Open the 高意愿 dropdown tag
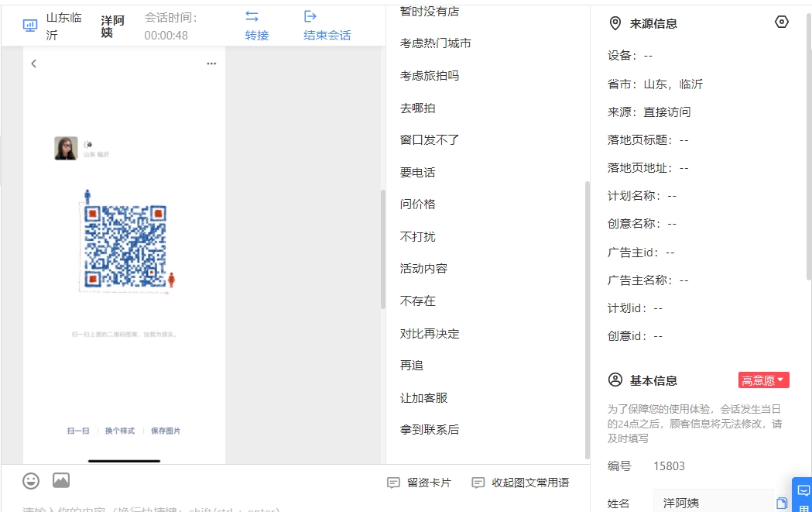812x512 pixels. (x=763, y=380)
